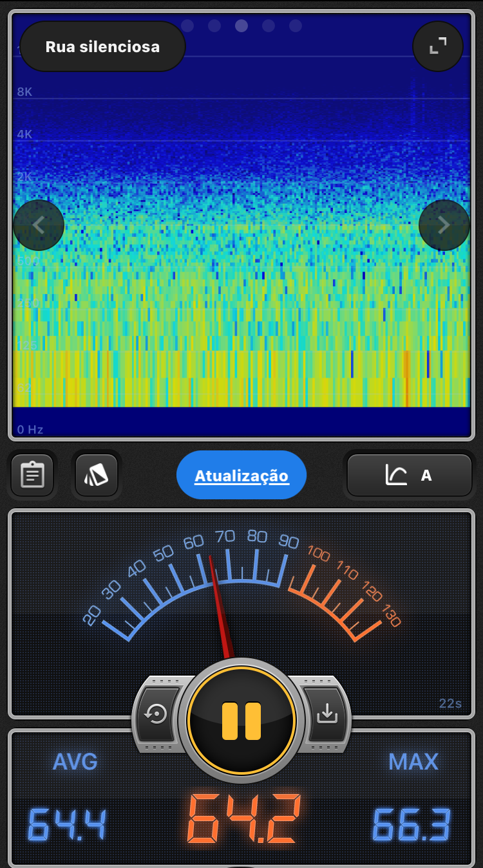Select the second page indicator dot
The image size is (483, 868).
click(214, 26)
